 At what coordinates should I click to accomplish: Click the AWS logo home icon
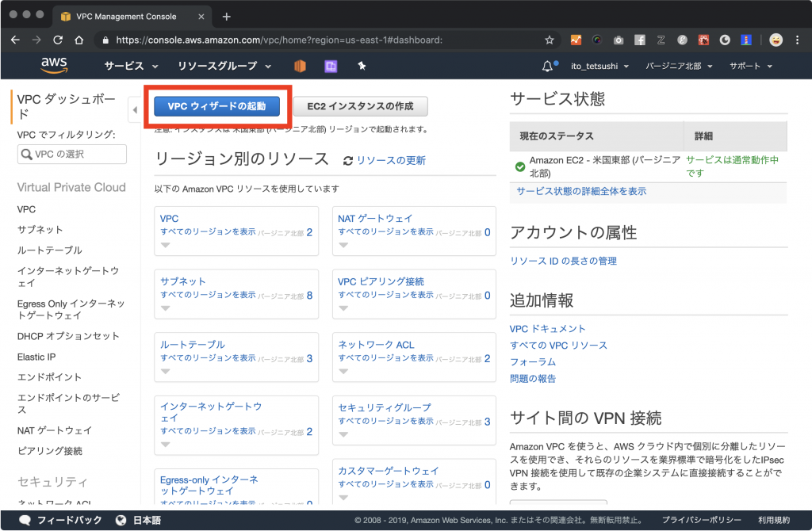point(54,66)
